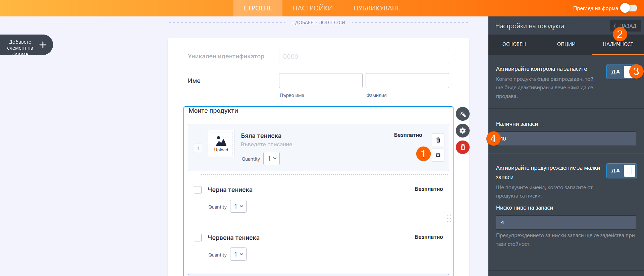
Task: Select Червена тениска product title
Action: click(x=233, y=238)
